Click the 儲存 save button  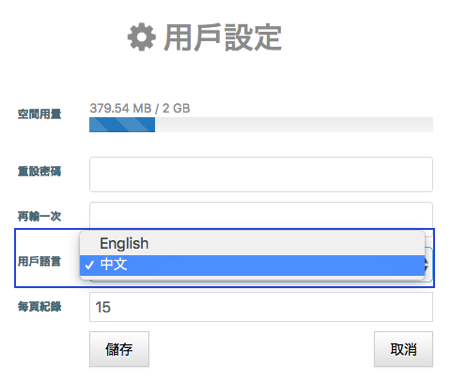119,349
